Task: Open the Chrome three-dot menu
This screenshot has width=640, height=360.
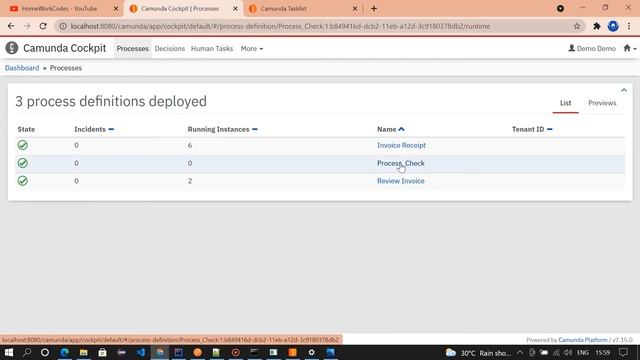Action: tap(629, 26)
